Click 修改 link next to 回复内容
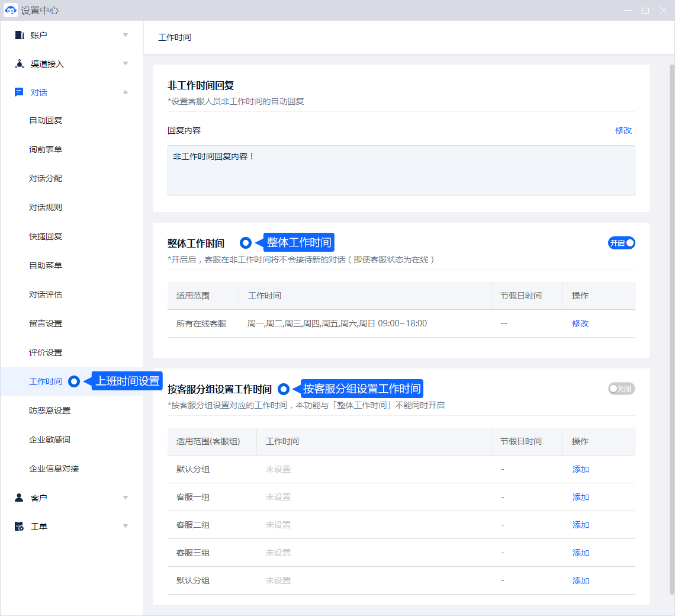This screenshot has width=675, height=616. 623,130
